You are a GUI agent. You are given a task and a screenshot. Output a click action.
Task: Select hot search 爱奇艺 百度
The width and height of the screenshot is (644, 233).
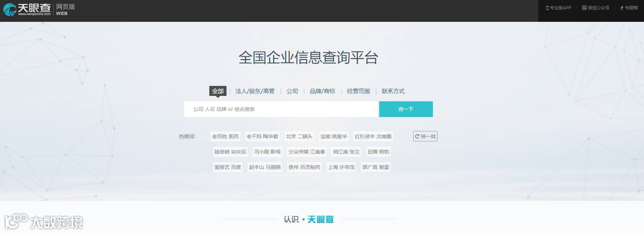point(228,167)
